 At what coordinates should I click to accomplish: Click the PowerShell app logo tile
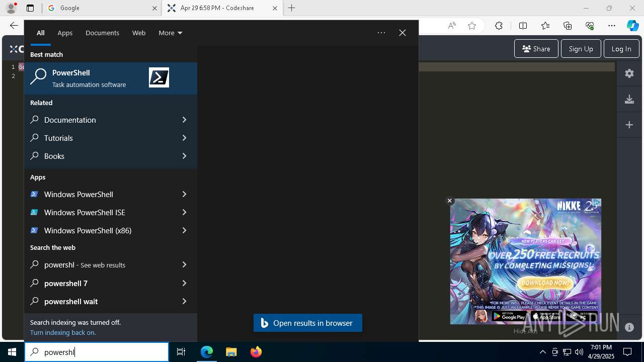pyautogui.click(x=159, y=77)
